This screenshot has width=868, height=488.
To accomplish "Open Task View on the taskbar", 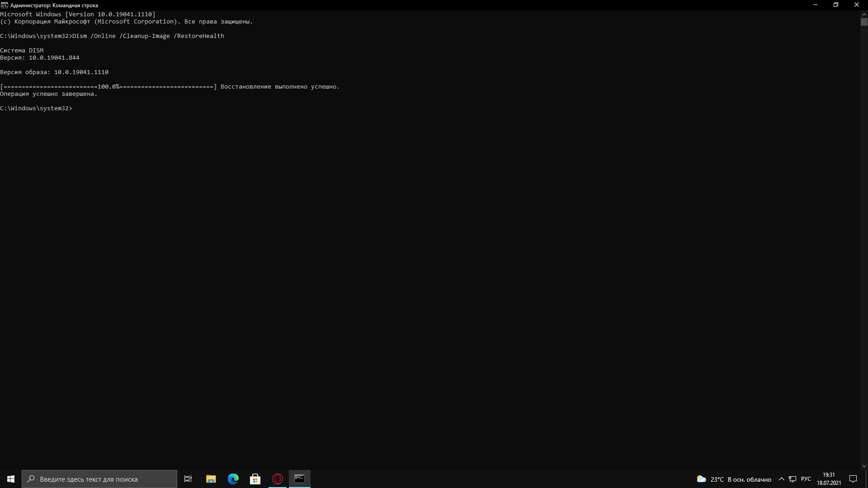I will (188, 479).
